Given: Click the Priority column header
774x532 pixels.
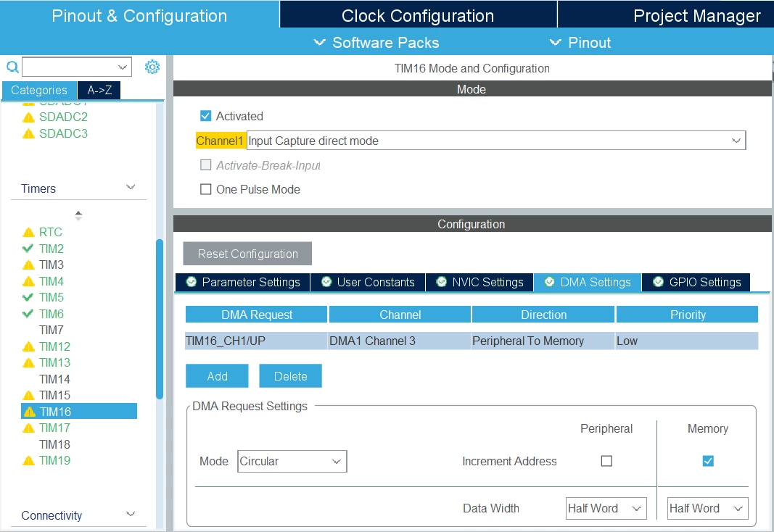Looking at the screenshot, I should (x=687, y=315).
